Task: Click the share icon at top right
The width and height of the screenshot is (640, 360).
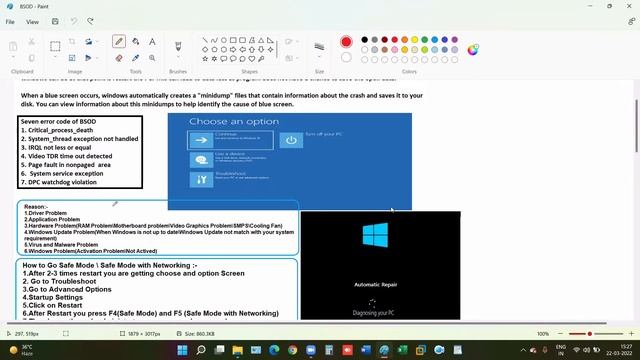Action: 631,22
